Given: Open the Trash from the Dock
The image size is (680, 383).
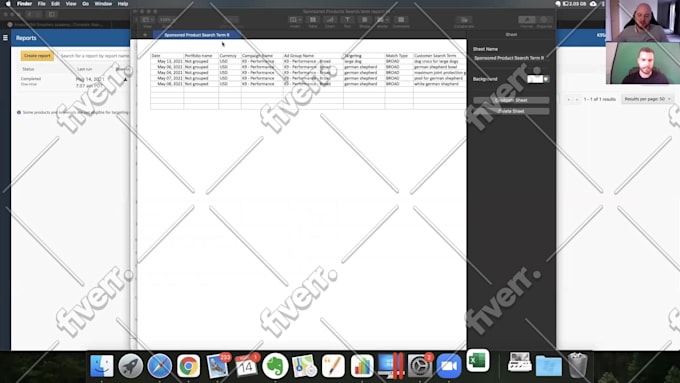Looking at the screenshot, I should point(577,365).
